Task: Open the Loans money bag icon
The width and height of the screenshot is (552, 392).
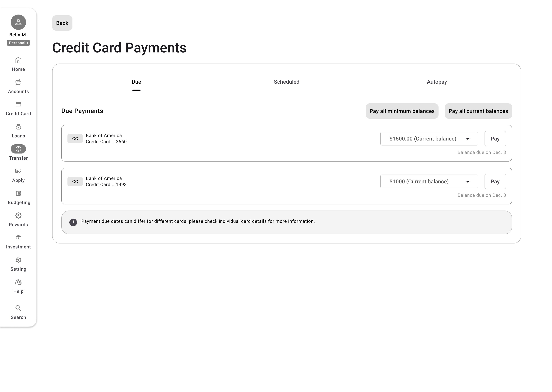Action: point(18,127)
